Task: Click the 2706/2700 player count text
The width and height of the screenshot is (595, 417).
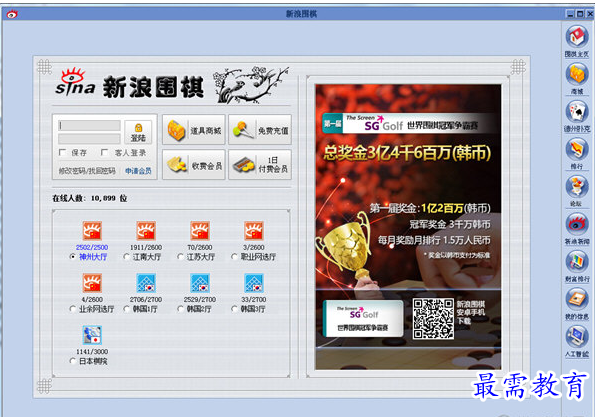Action: tap(146, 299)
